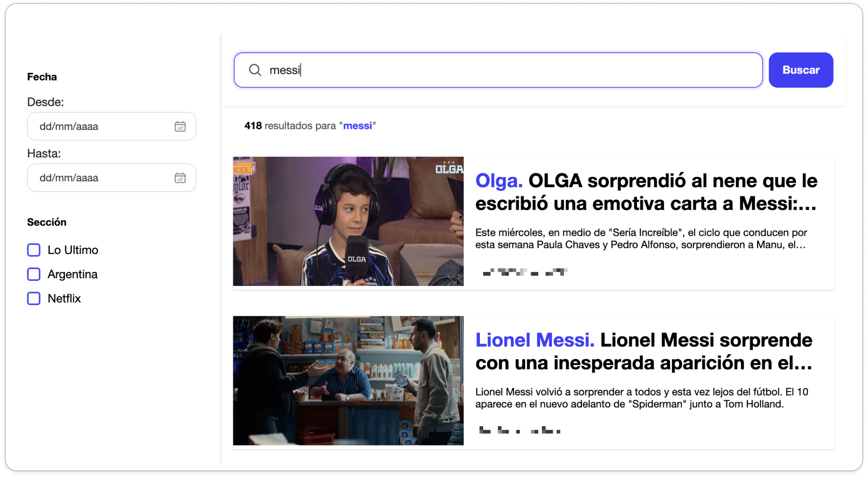The image size is (868, 478).
Task: Open the Olga article thumbnail image
Action: (348, 221)
